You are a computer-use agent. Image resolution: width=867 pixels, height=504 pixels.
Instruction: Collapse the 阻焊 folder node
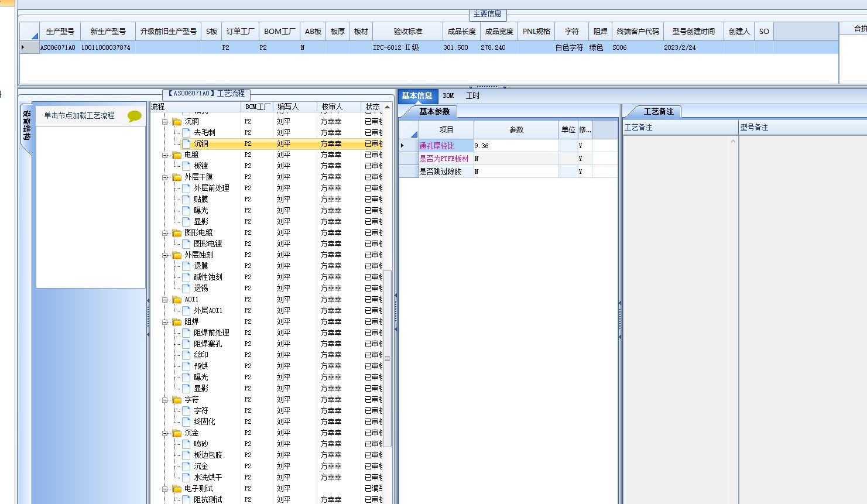[166, 322]
